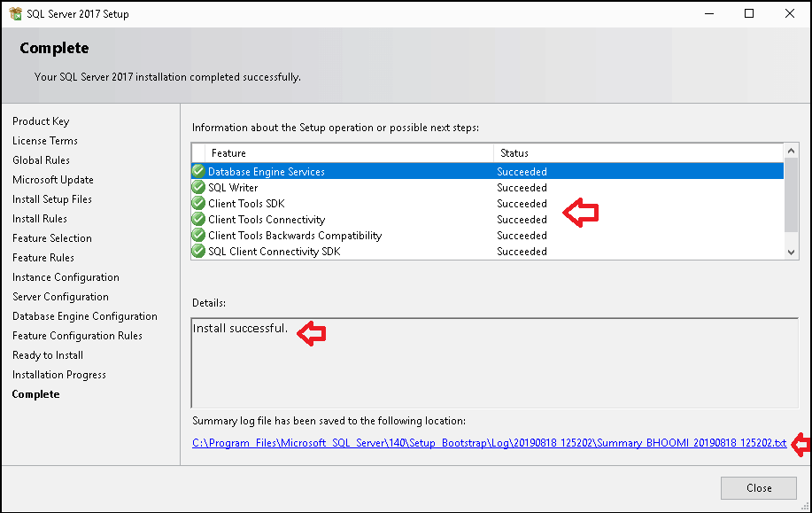Click the Succeeded status of Client Tools SDK

click(x=522, y=203)
